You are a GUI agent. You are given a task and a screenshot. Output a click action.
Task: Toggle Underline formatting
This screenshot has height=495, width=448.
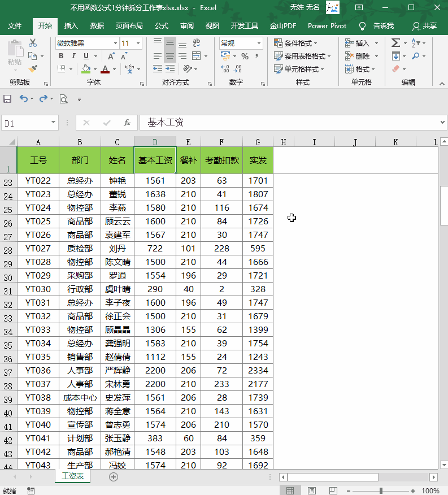(x=86, y=56)
